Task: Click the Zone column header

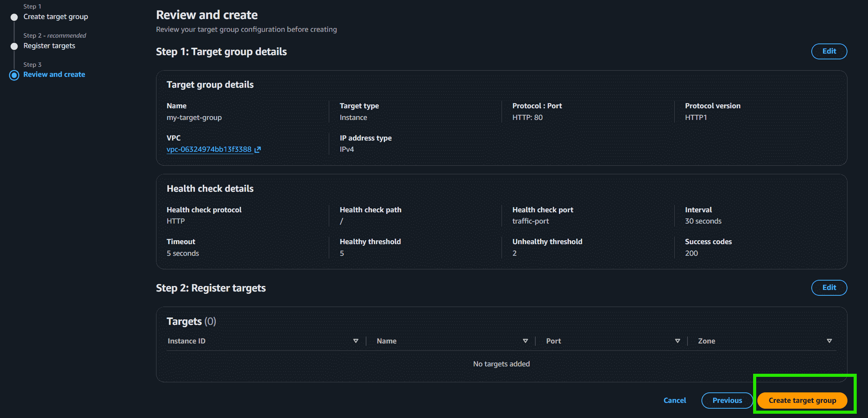Action: (x=707, y=341)
